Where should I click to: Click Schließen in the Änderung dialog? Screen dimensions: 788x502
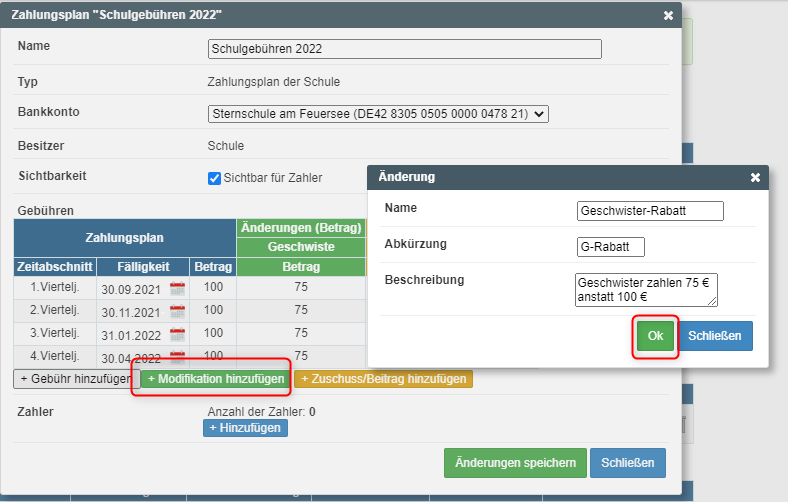[x=715, y=336]
